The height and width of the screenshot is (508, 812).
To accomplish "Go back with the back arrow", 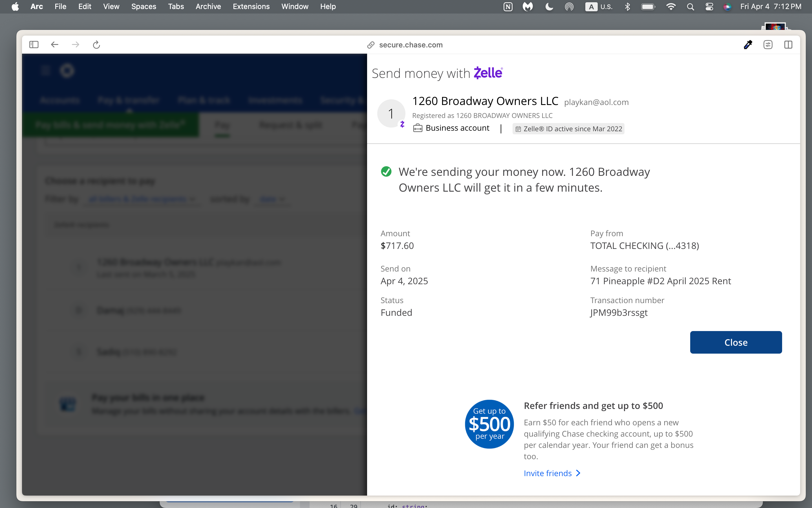I will point(55,45).
